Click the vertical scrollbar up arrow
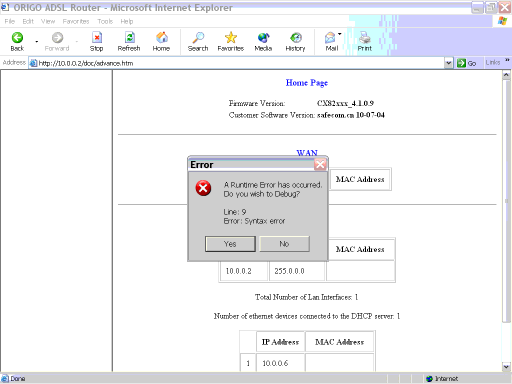The width and height of the screenshot is (512, 384). coord(506,75)
